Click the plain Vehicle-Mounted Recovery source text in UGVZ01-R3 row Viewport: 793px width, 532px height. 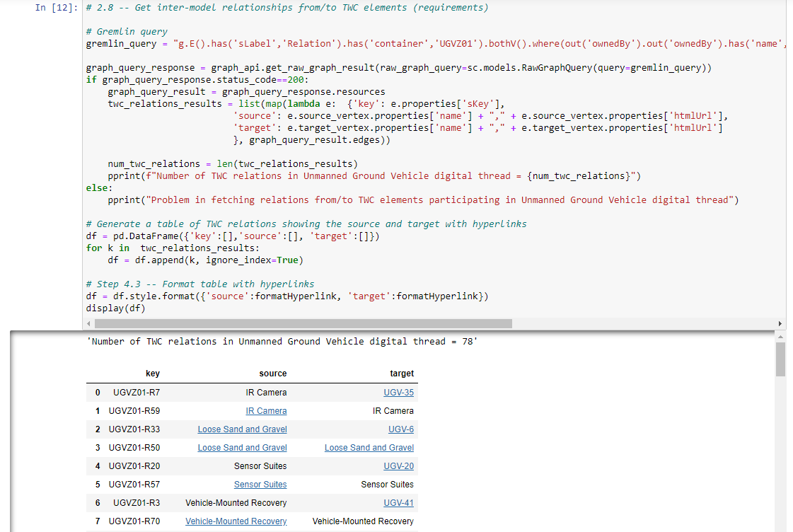point(236,503)
